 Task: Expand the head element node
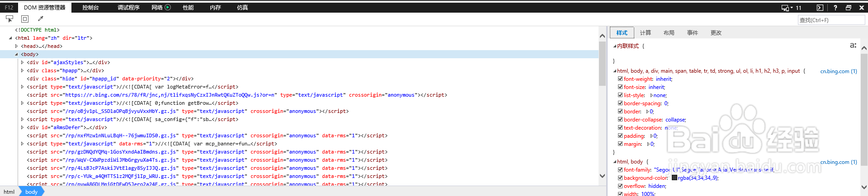pyautogui.click(x=17, y=46)
